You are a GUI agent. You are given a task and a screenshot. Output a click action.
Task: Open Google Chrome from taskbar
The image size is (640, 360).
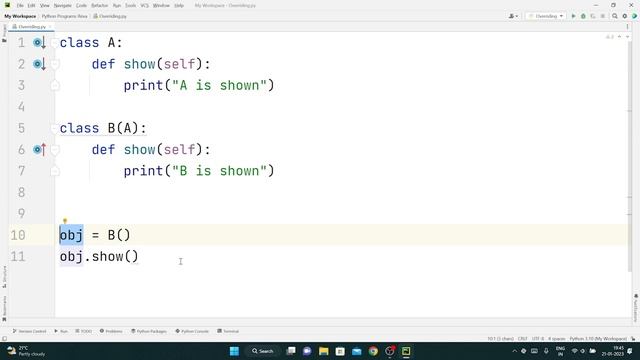tap(373, 351)
